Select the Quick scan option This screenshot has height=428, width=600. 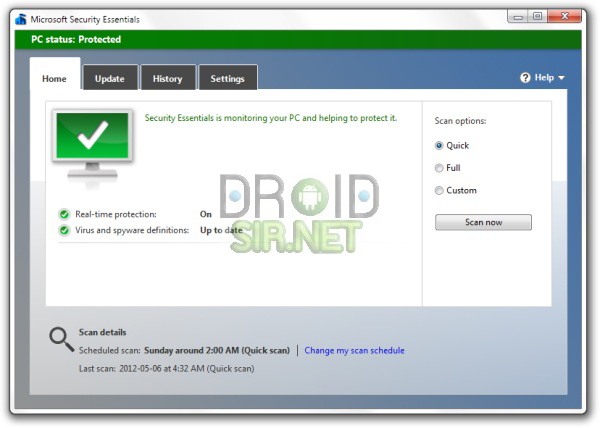[x=439, y=146]
